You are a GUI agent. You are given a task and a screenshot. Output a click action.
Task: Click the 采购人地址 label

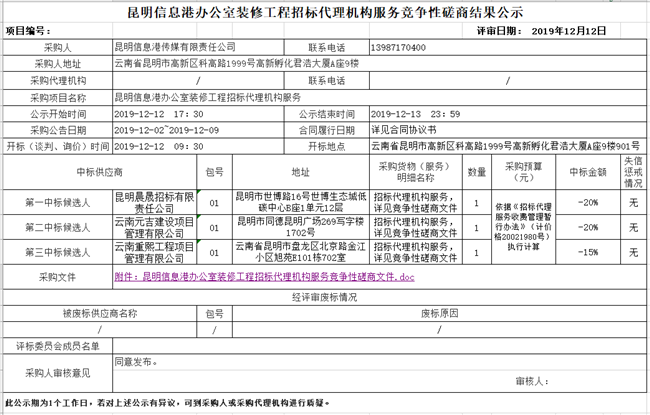click(x=58, y=64)
